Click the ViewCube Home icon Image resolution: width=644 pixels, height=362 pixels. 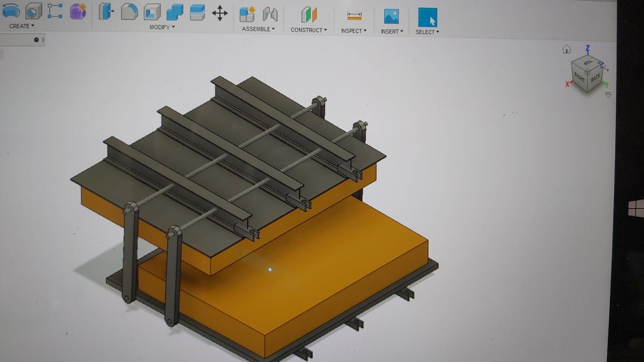(567, 49)
